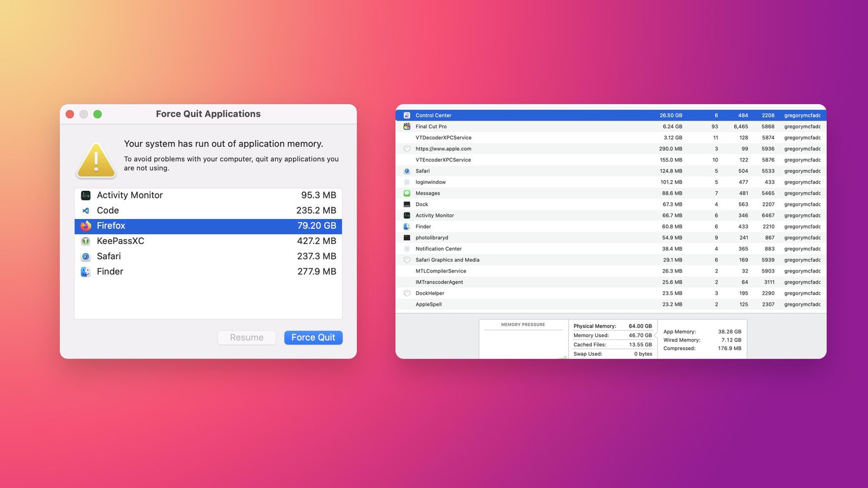Click the photolibraryd black icon

coord(407,237)
